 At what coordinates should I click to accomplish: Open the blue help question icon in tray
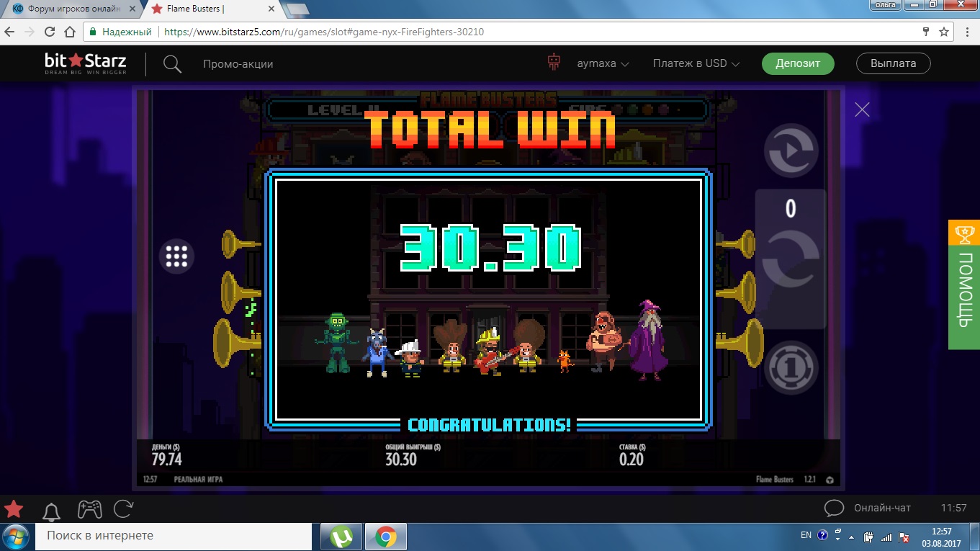click(x=822, y=536)
